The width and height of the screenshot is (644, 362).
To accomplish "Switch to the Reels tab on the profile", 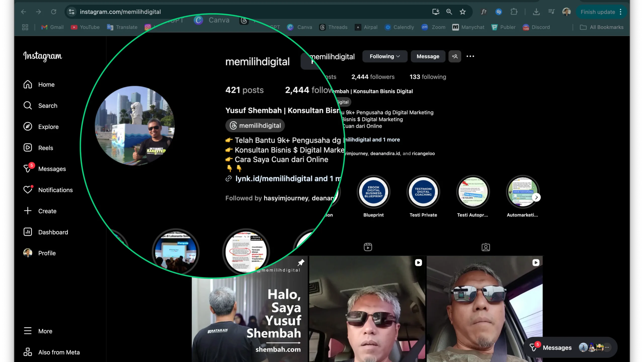I will 368,247.
